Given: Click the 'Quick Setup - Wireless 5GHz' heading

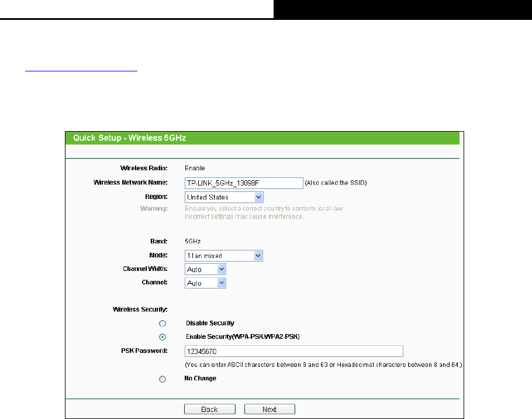Looking at the screenshot, I should point(130,138).
